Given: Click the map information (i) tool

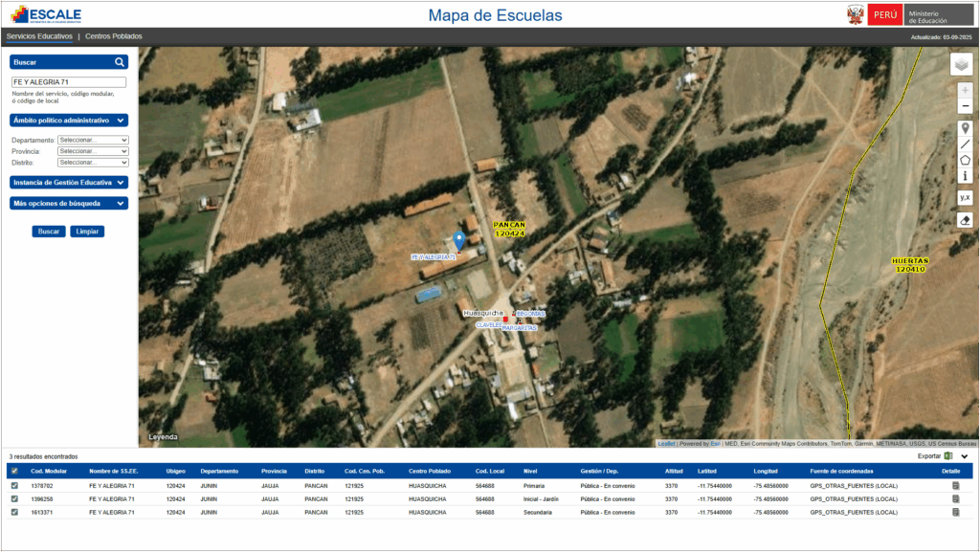Looking at the screenshot, I should [x=965, y=176].
